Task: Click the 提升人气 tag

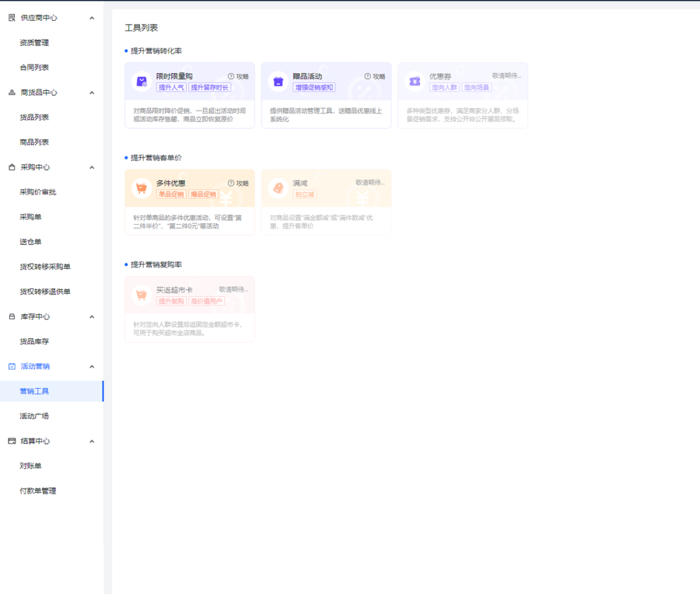Action: click(171, 87)
